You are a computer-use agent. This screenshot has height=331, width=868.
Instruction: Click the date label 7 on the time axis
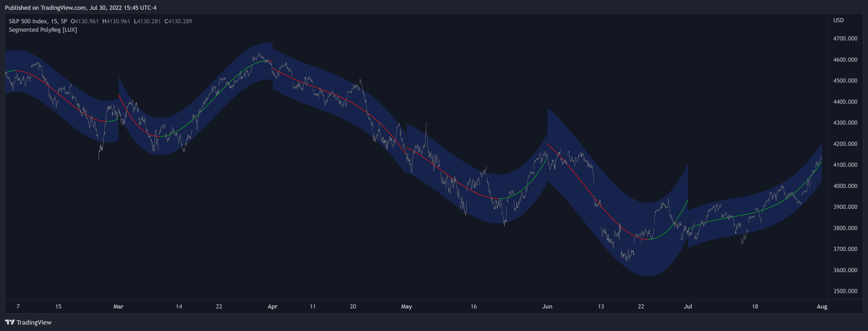[18, 307]
